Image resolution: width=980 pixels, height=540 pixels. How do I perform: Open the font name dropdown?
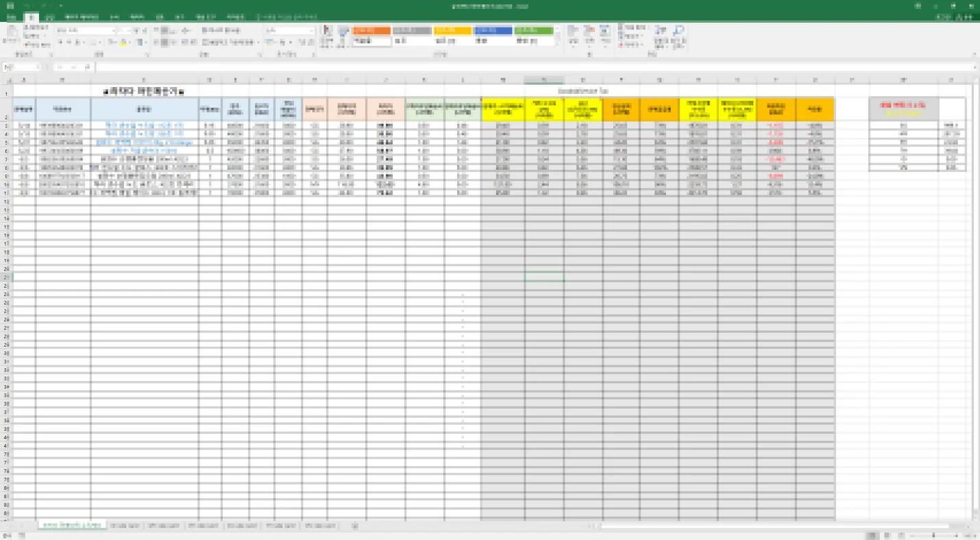(x=114, y=31)
